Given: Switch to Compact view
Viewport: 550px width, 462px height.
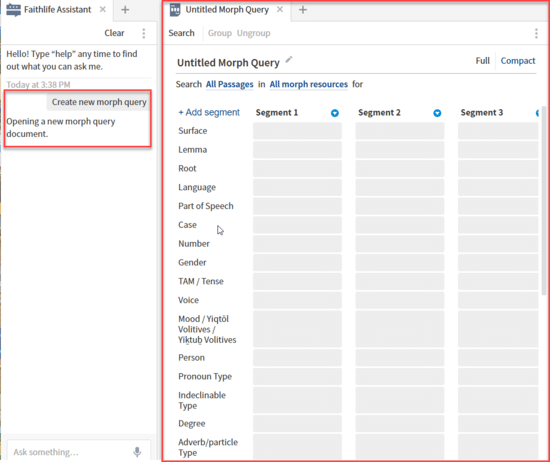Looking at the screenshot, I should tap(518, 61).
